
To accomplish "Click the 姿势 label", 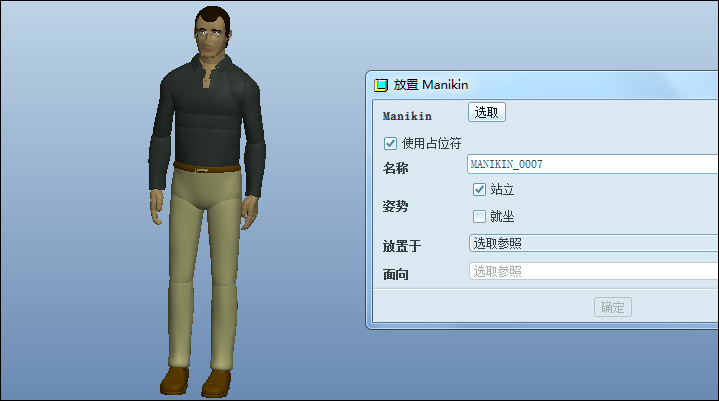I will [x=395, y=206].
